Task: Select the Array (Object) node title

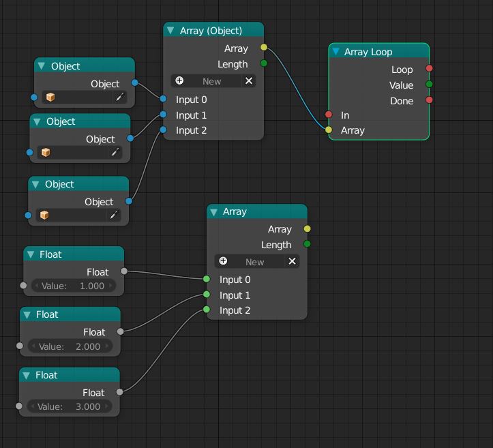Action: click(211, 31)
